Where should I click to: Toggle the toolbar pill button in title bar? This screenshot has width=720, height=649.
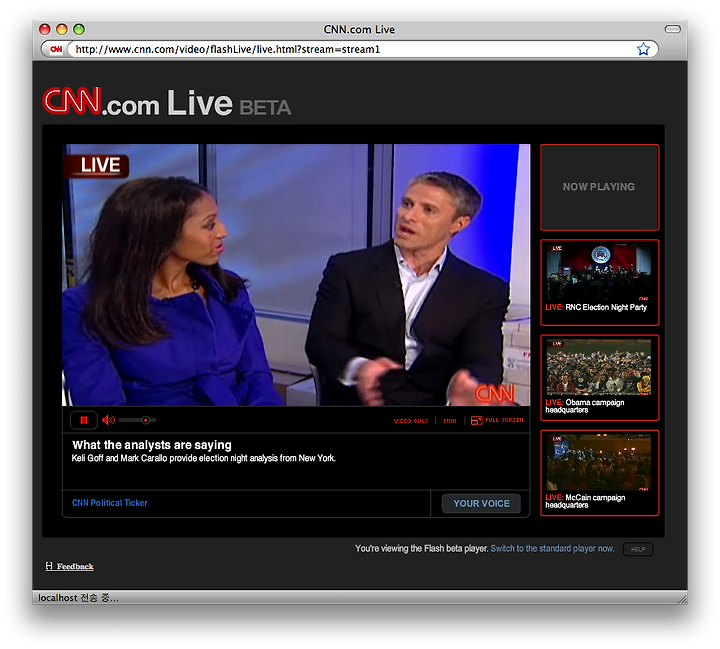tap(673, 29)
